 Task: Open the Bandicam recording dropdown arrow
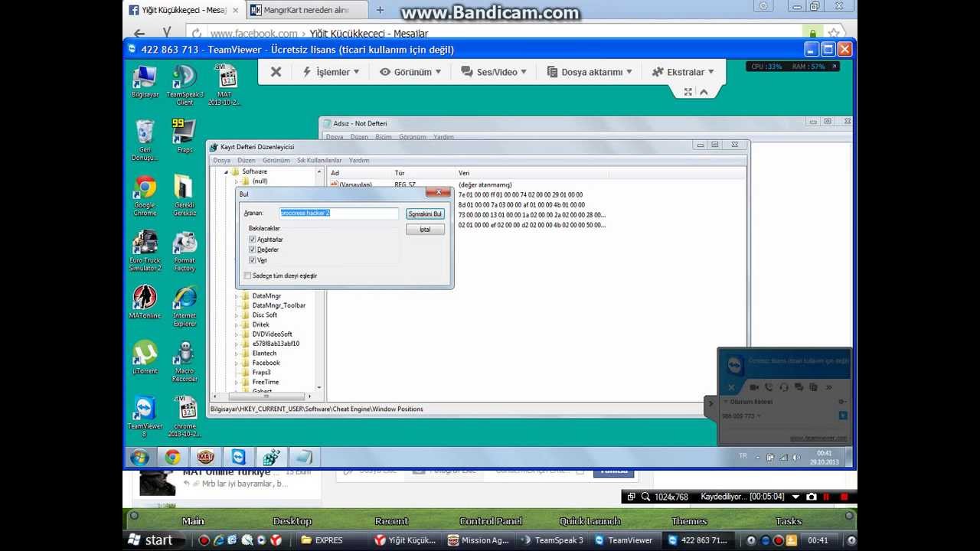[x=795, y=497]
